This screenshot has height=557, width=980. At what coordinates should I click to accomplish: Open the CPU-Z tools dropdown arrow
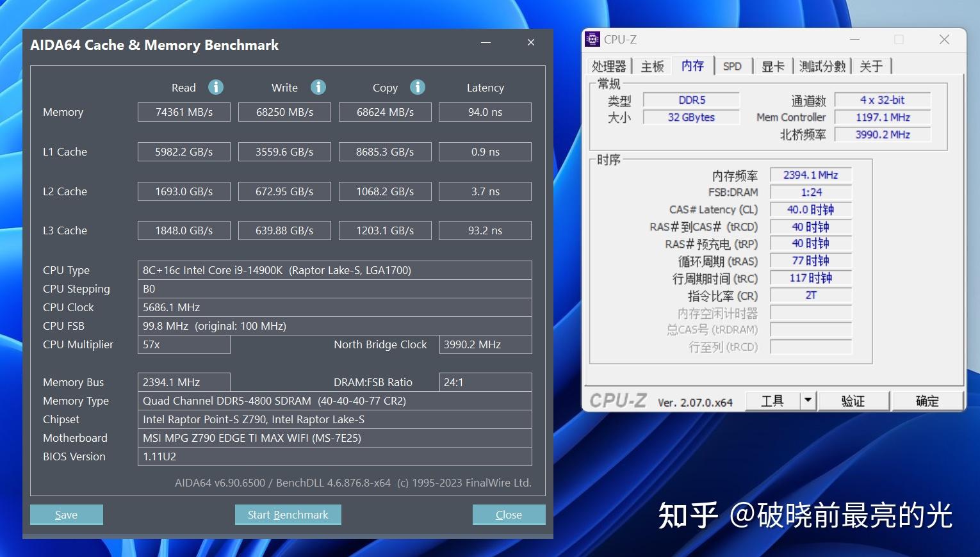pos(808,401)
